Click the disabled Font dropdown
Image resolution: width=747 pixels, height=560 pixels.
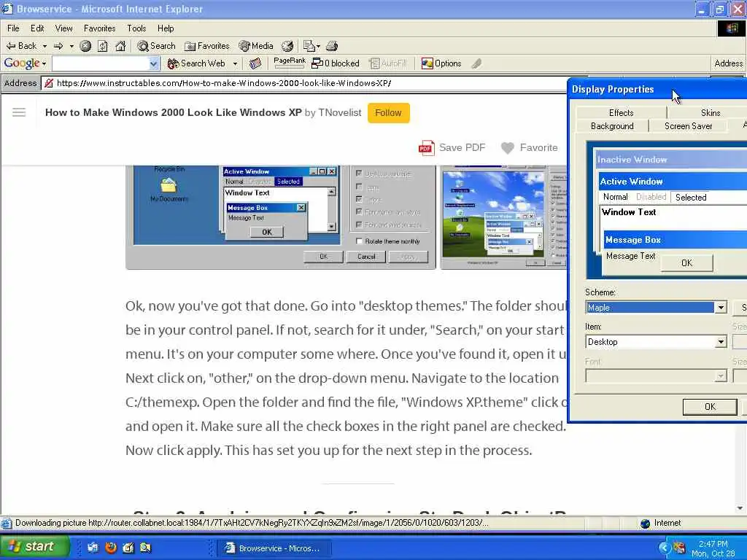click(656, 376)
